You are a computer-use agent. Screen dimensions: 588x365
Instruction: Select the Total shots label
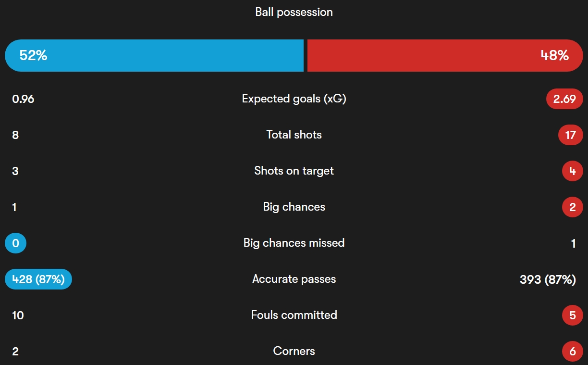(294, 135)
